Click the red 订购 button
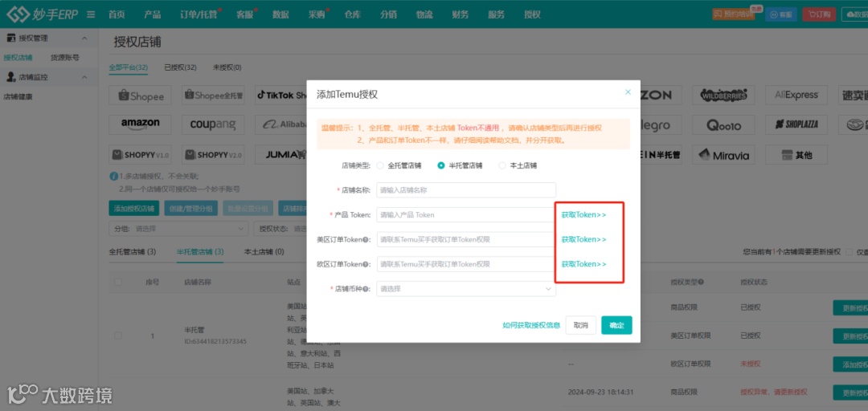Viewport: 868px width, 411px height. click(819, 14)
